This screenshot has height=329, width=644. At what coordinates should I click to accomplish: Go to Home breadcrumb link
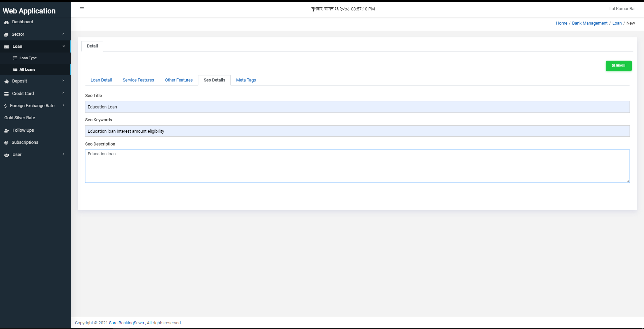coord(561,23)
